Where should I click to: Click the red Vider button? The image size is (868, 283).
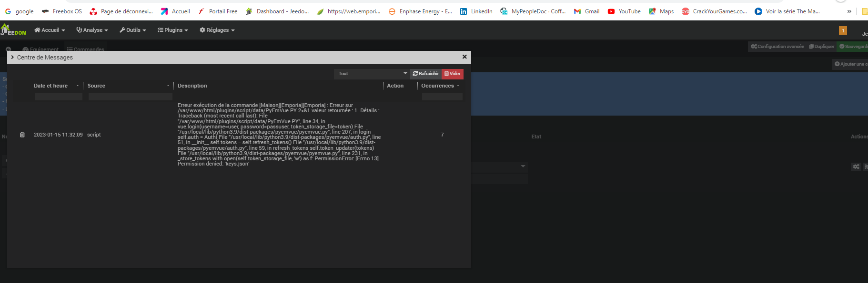(x=453, y=74)
